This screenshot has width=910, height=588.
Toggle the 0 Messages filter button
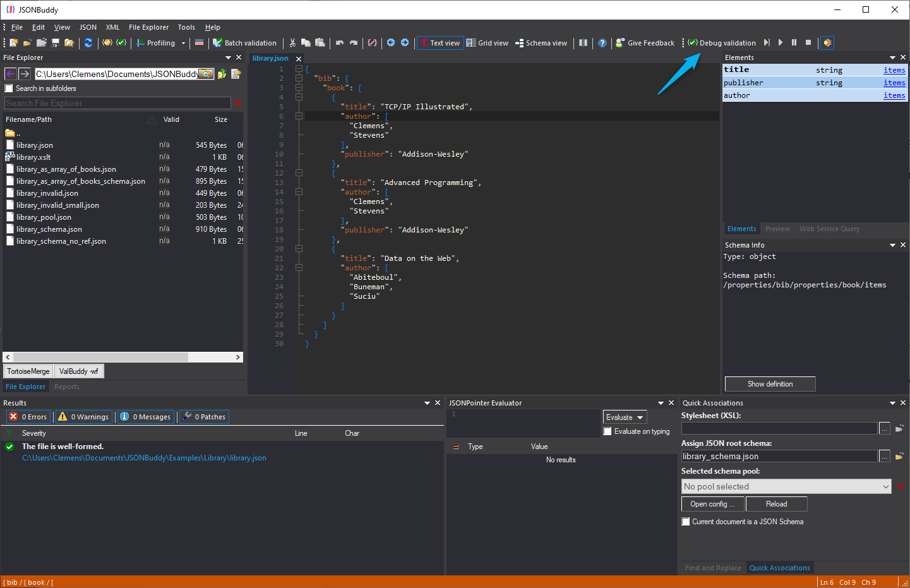tap(146, 417)
